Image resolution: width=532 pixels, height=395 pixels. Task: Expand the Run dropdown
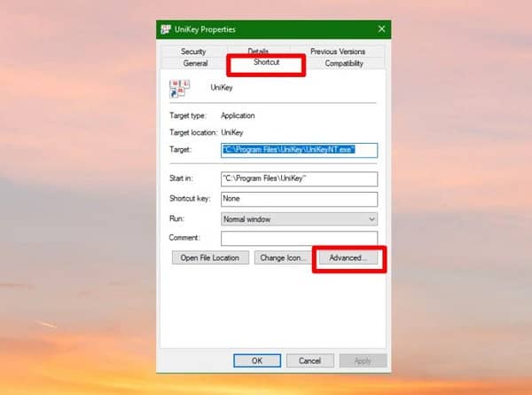tap(299, 219)
